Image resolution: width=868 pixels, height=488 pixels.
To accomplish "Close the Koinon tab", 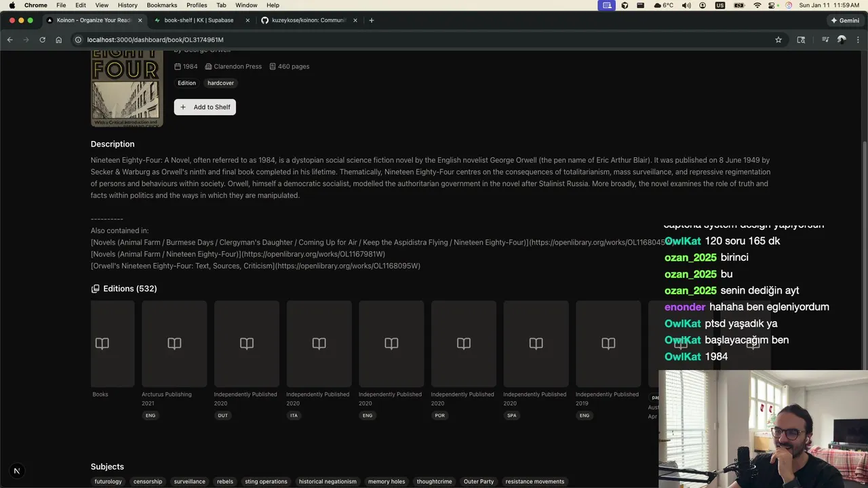I will coord(140,20).
